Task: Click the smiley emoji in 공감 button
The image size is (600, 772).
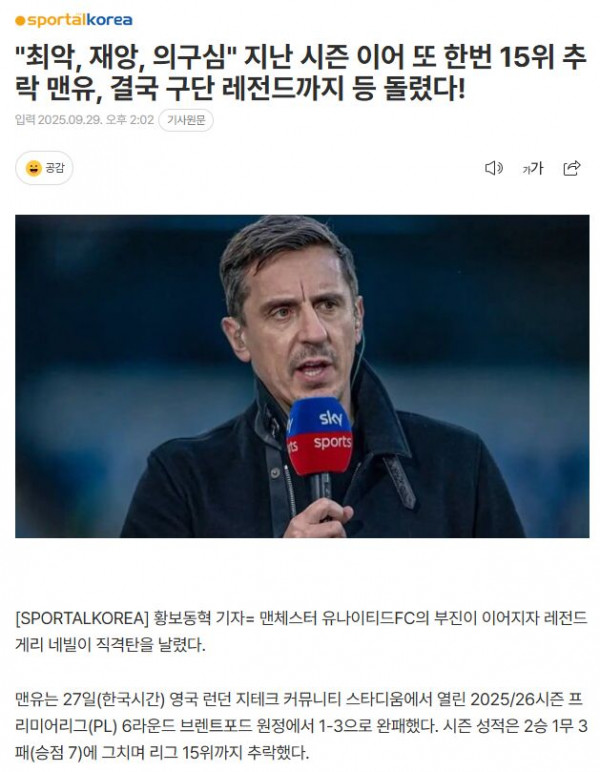Action: [x=33, y=168]
